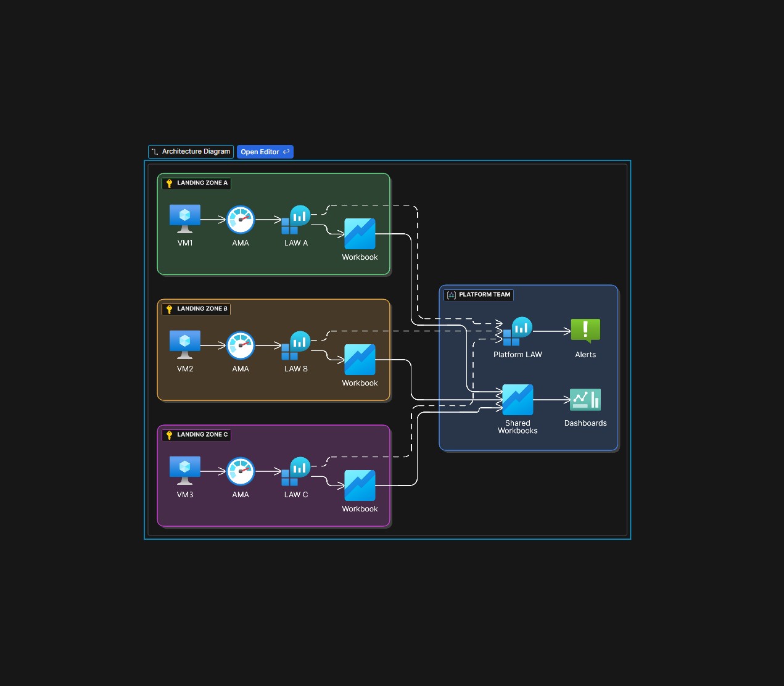Screen dimensions: 784x686
Task: Select the Architecture Diagram tab
Action: pyautogui.click(x=191, y=151)
